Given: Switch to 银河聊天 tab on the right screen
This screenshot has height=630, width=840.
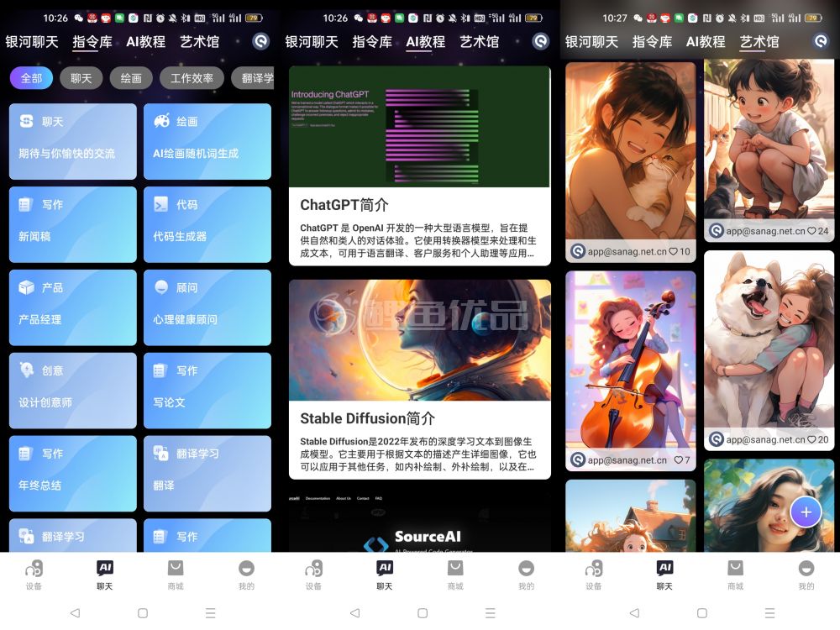Looking at the screenshot, I should click(591, 42).
